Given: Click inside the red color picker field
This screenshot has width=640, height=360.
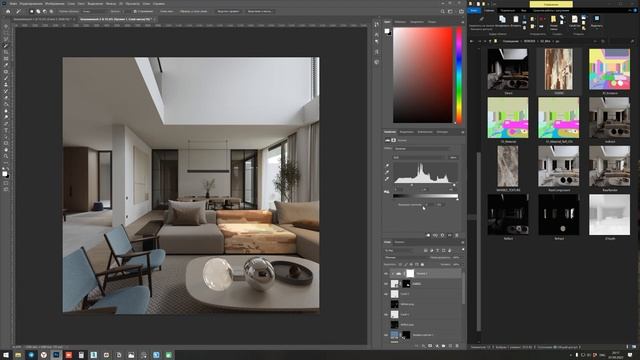Looking at the screenshot, I should pyautogui.click(x=423, y=75).
